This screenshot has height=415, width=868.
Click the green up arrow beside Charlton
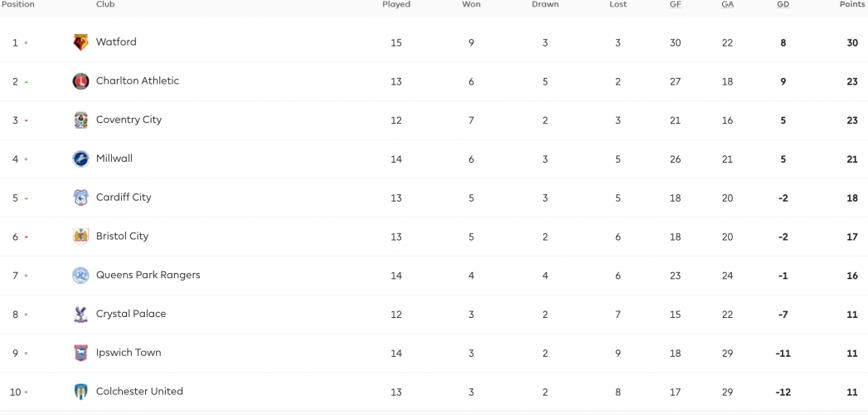[x=26, y=82]
